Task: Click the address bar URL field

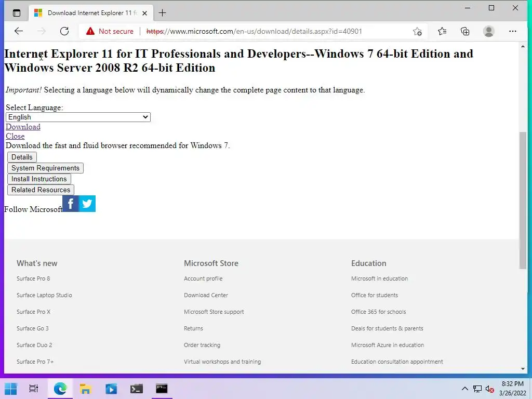Action: pos(254,31)
